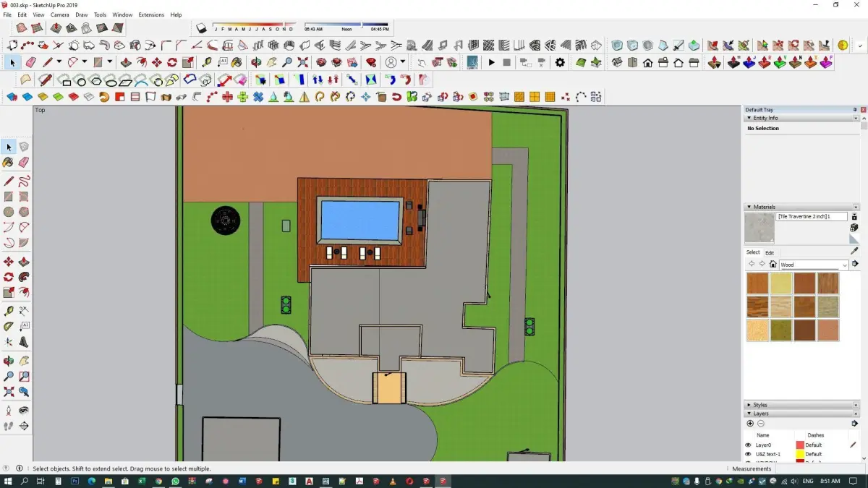This screenshot has height=488, width=868.
Task: Toggle X-Ray face style cube icon
Action: coord(617,46)
